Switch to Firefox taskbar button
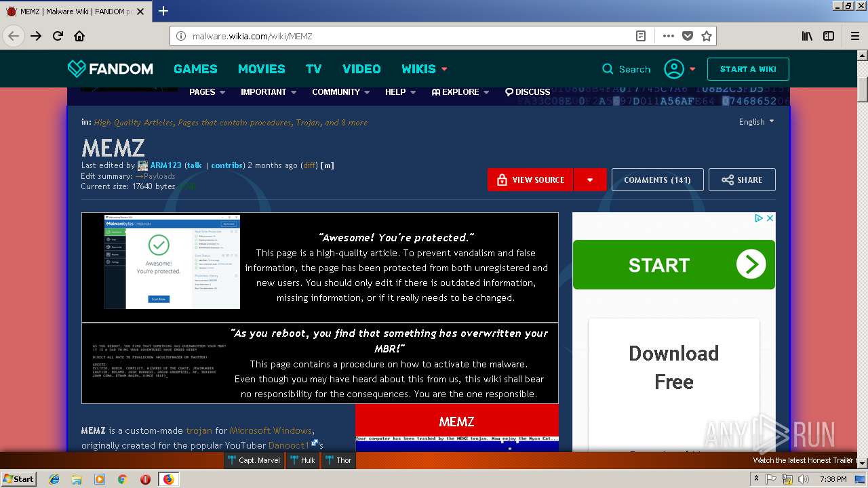The width and height of the screenshot is (868, 488). tap(168, 479)
